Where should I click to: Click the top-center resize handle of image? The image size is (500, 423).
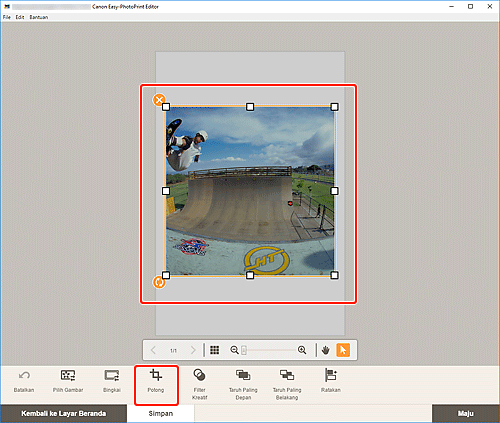tap(250, 107)
